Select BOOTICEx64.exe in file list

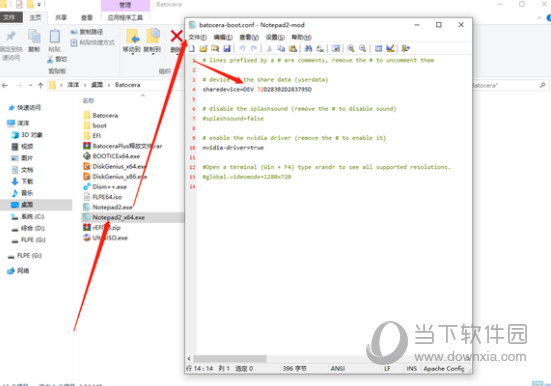(112, 156)
